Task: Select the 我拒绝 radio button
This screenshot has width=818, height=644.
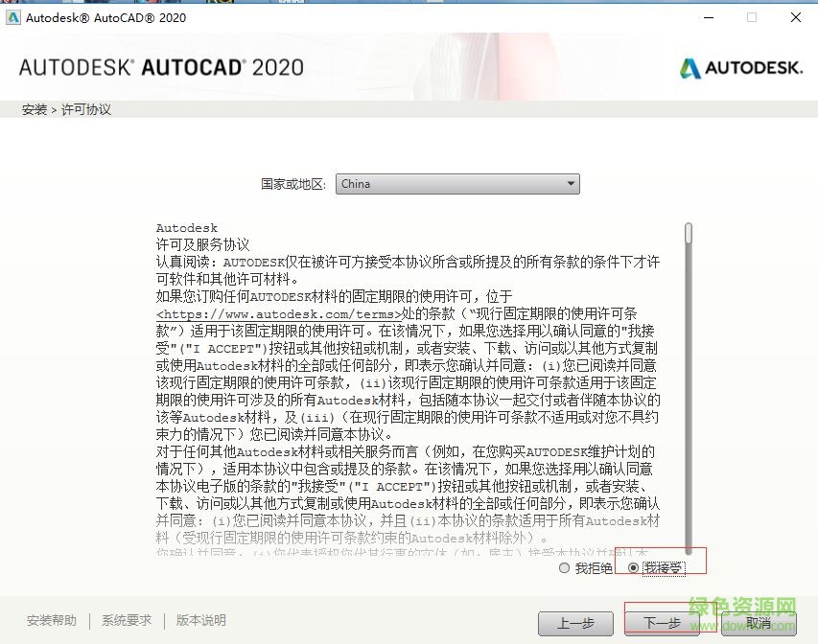Action: [x=566, y=567]
